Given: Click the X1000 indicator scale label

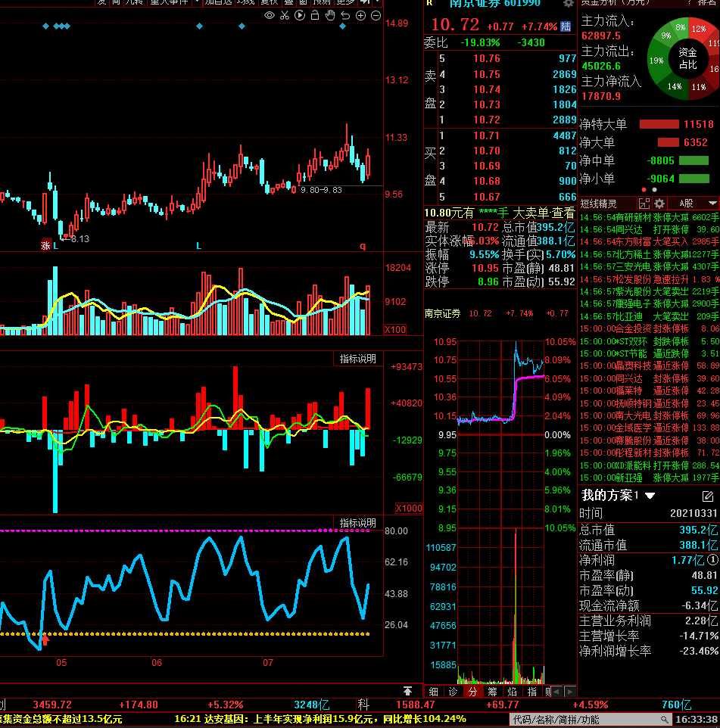Looking at the screenshot, I should pos(409,508).
